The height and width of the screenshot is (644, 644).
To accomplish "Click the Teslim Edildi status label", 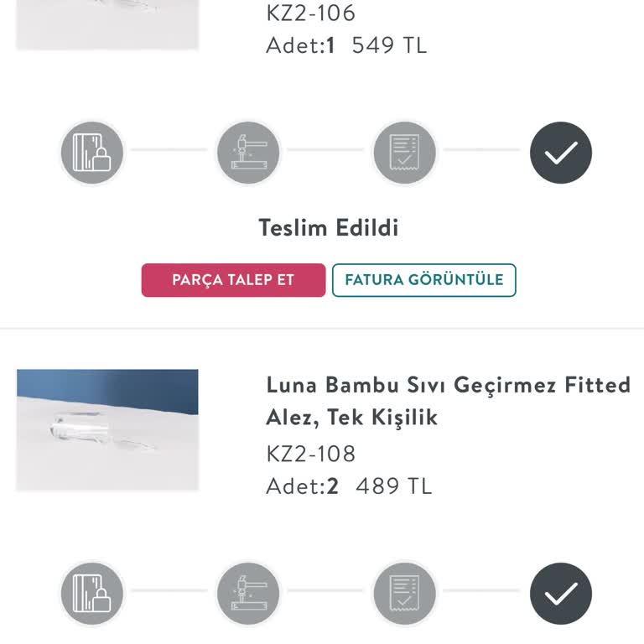I will 329,228.
